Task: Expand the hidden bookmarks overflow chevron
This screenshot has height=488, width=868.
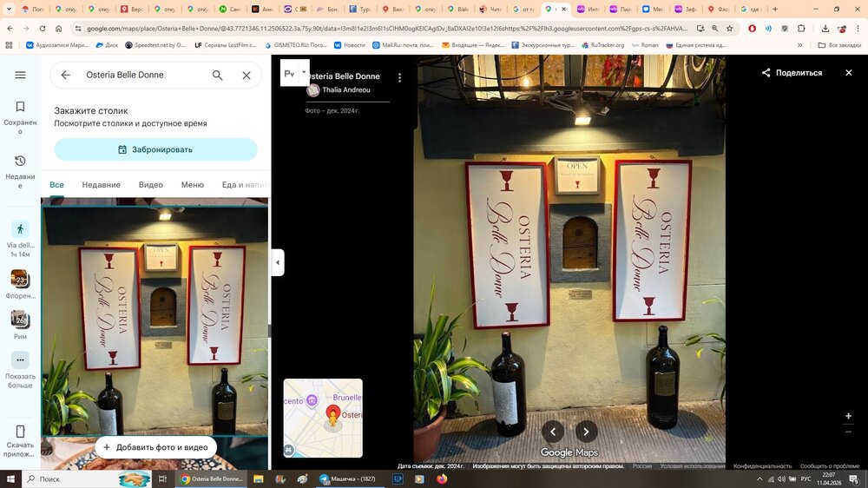Action: pyautogui.click(x=806, y=45)
